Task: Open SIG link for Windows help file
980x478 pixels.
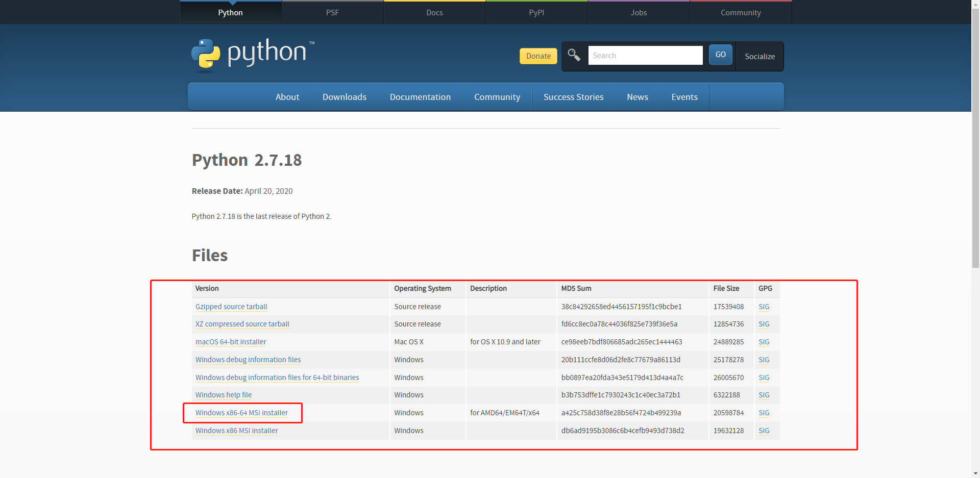Action: [x=764, y=395]
